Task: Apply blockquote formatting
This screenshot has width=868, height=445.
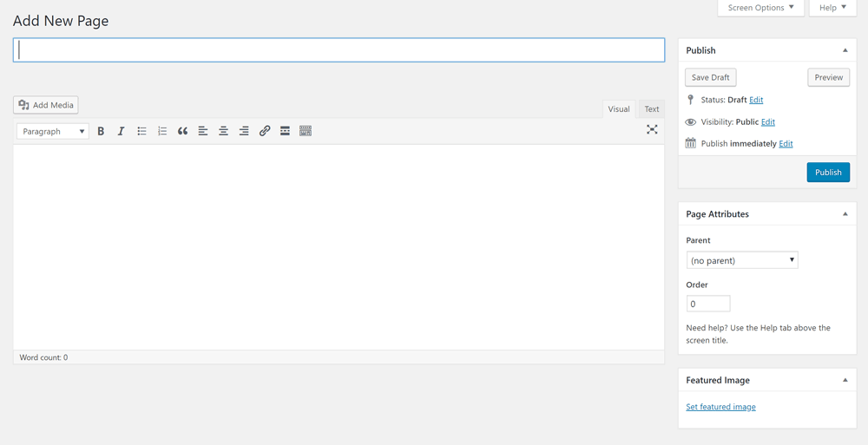Action: coord(182,131)
